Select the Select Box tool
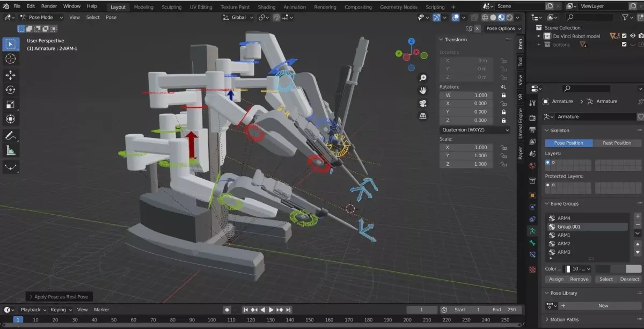Screen dimensions: 644x329 (x=11, y=44)
